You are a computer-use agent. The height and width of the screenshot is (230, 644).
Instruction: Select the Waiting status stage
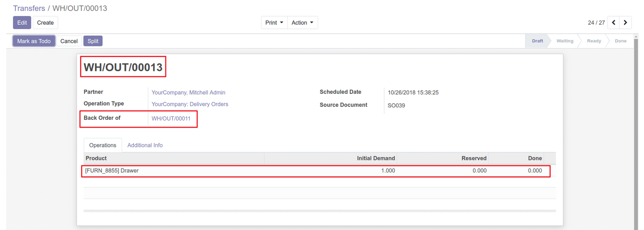point(564,41)
